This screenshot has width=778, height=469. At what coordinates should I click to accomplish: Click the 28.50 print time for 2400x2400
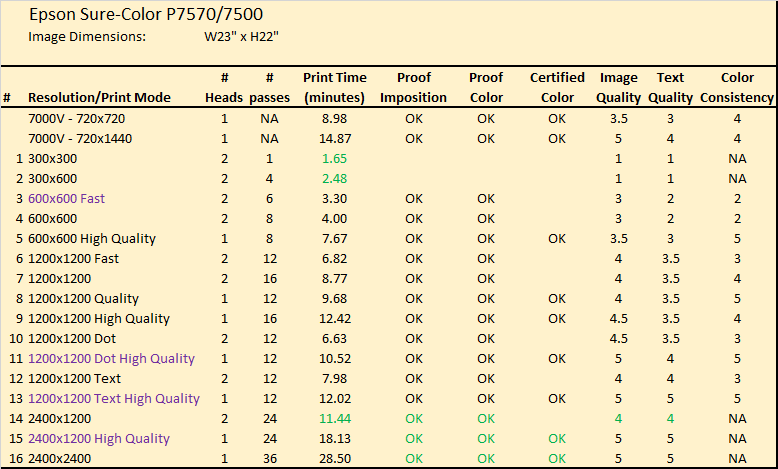tap(335, 459)
